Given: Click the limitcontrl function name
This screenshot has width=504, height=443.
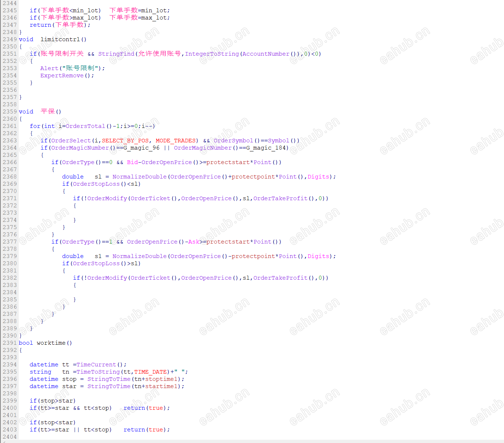Looking at the screenshot, I should click(60, 39).
